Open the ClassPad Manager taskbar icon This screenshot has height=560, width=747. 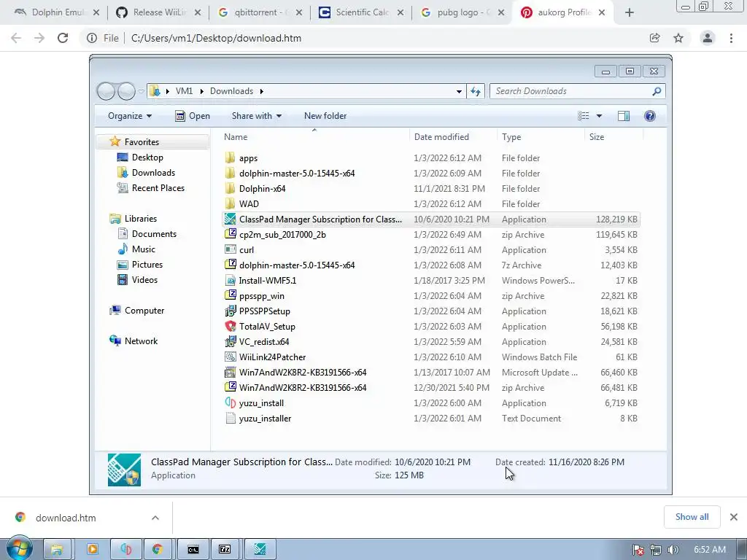coord(260,550)
